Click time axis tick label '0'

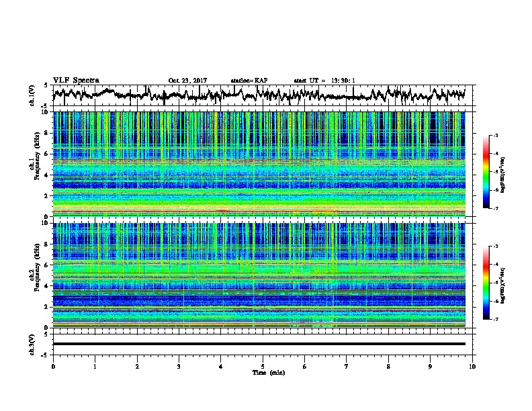pyautogui.click(x=53, y=367)
